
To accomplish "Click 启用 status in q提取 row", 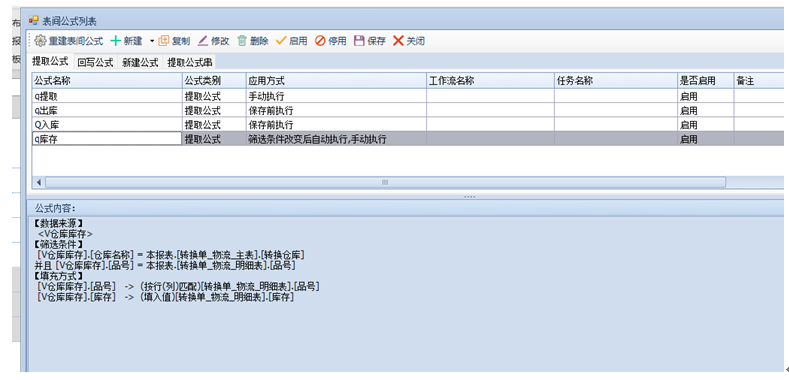I will pos(705,96).
